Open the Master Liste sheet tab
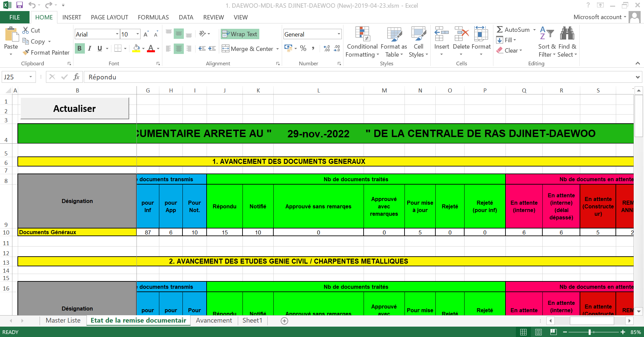 63,321
